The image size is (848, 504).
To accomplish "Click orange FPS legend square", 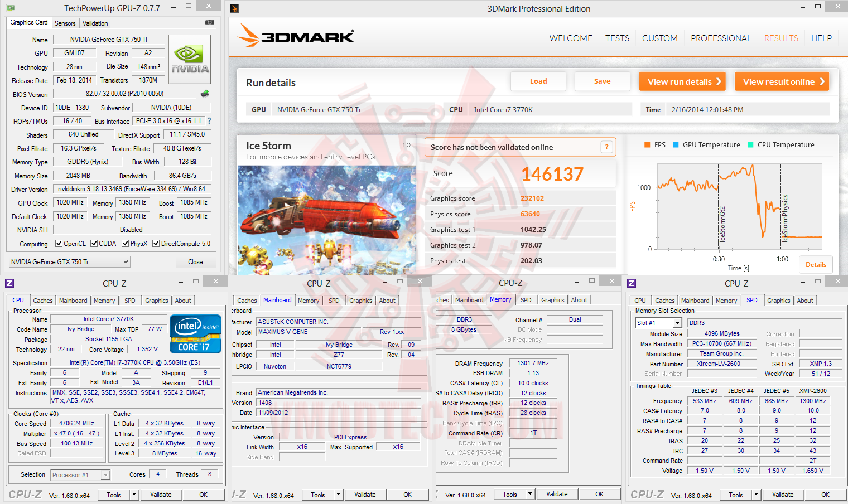I will [647, 145].
